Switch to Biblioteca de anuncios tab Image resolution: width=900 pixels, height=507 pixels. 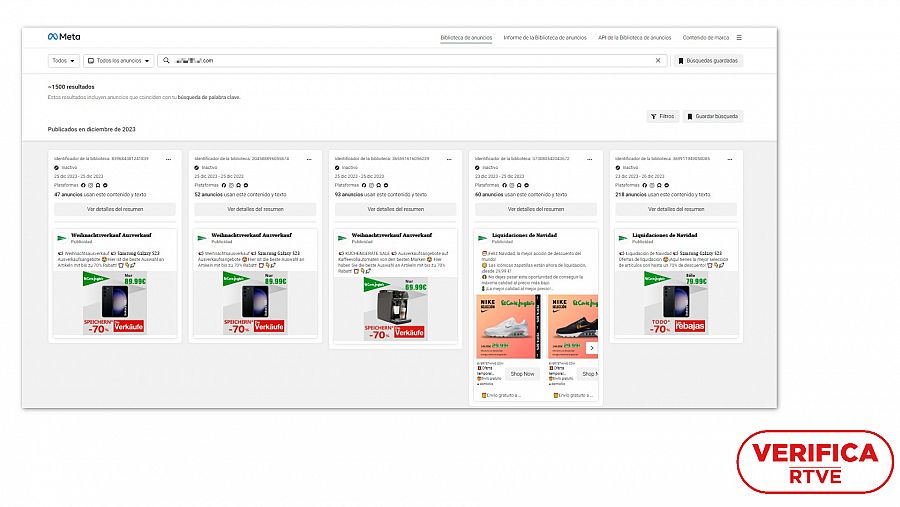click(x=466, y=37)
